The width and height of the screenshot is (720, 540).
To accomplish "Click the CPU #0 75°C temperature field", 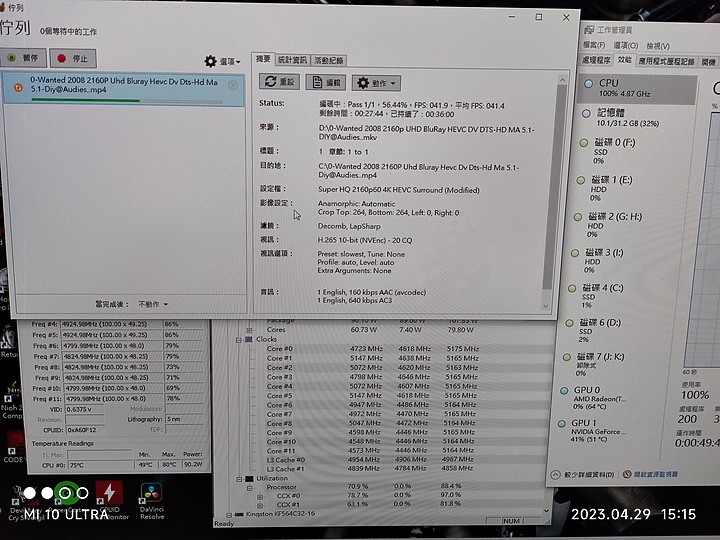I will 100,465.
